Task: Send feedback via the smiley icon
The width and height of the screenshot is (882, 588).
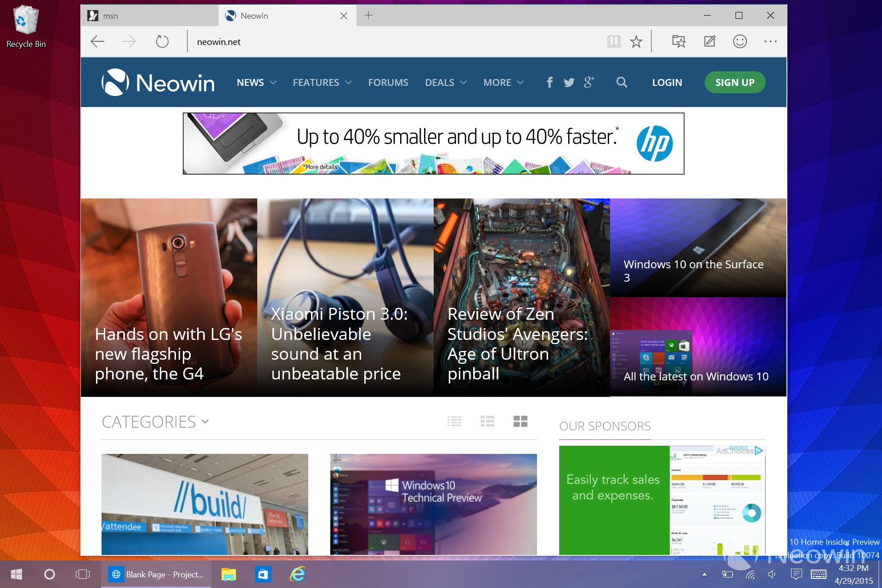Action: [x=740, y=41]
